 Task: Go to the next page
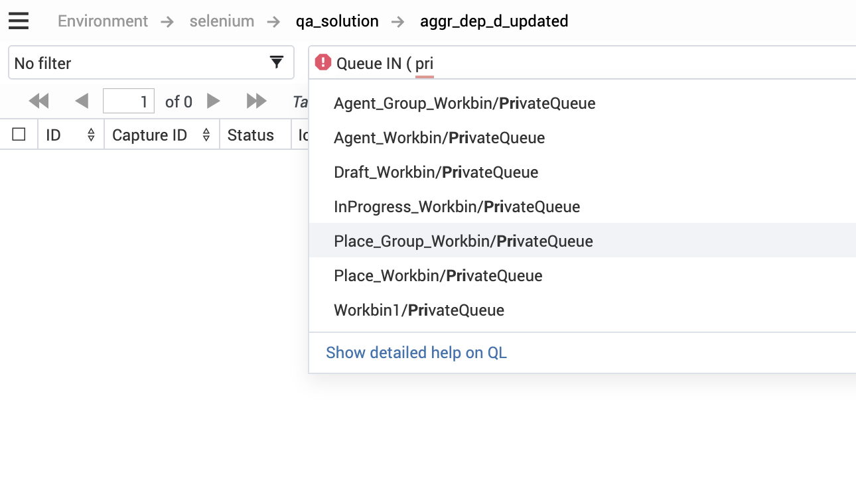click(x=214, y=101)
